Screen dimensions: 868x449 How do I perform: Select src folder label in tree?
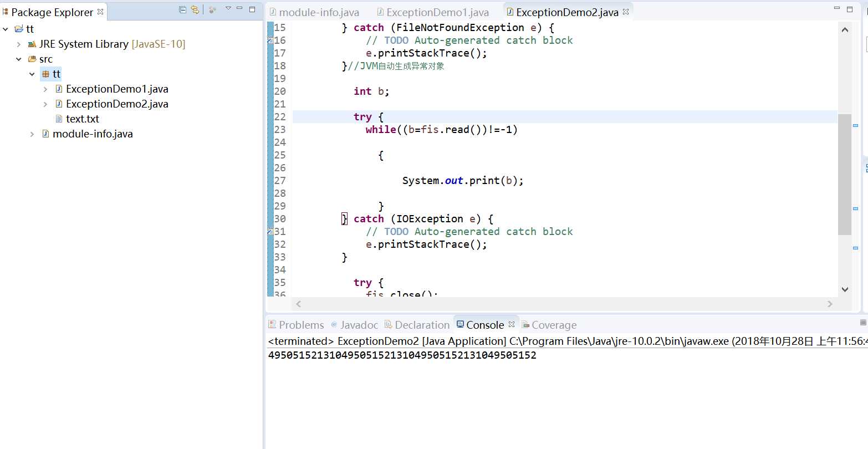tap(46, 59)
